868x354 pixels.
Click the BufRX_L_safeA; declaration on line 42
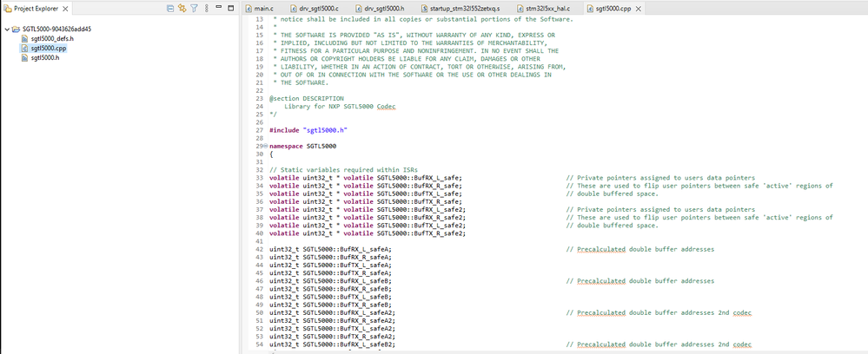[330, 250]
